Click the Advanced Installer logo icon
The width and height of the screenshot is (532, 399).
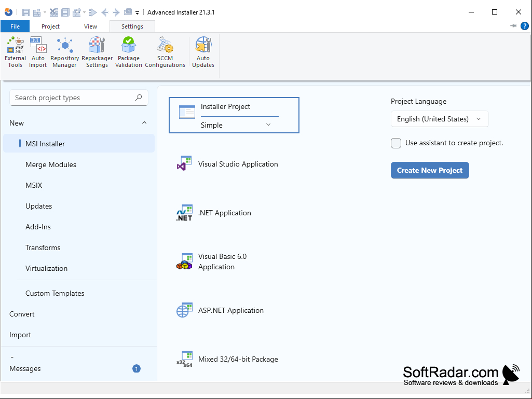click(8, 12)
